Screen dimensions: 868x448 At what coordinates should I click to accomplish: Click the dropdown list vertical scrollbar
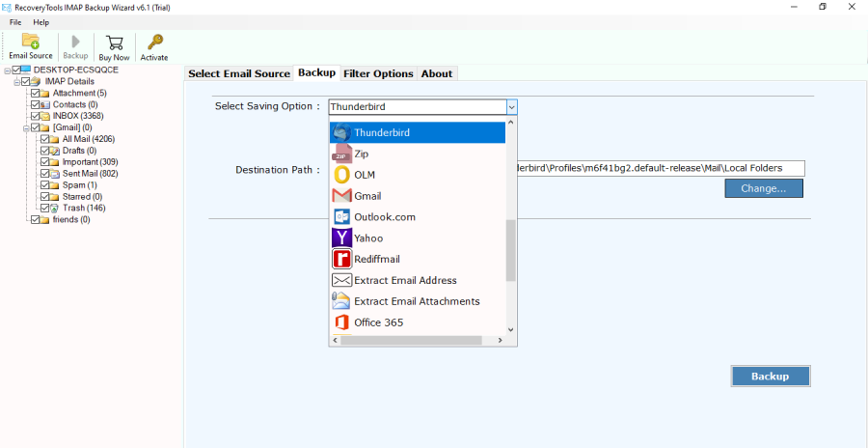click(x=511, y=251)
